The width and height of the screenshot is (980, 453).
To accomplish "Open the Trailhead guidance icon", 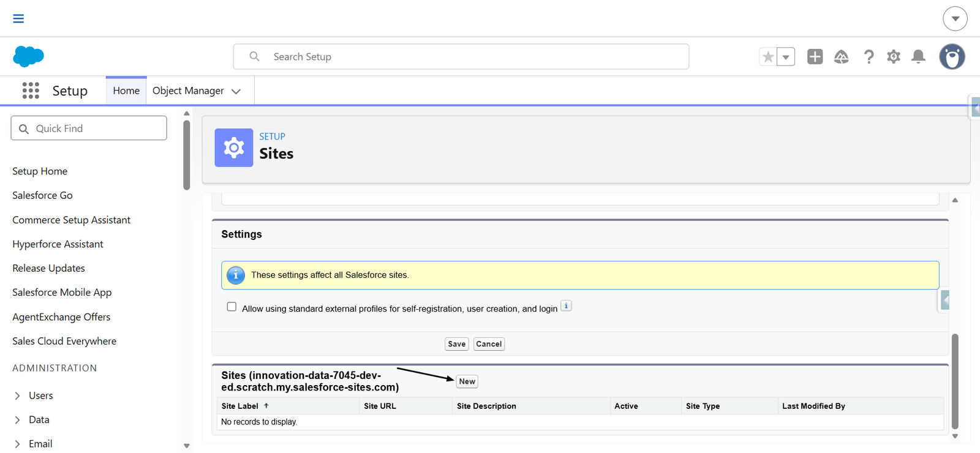I will (x=842, y=57).
